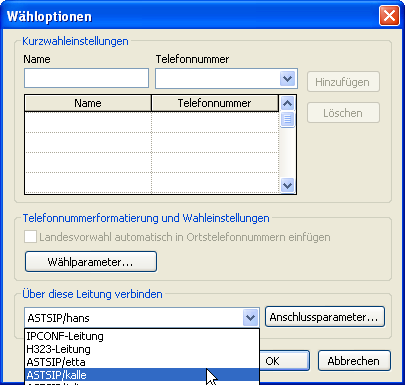Click the Anschlussparameter button
Viewport: 405px width, 385px height.
325,317
